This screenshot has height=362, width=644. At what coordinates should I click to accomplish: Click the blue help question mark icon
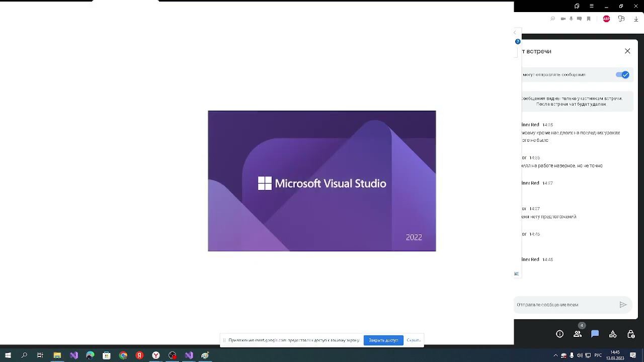pyautogui.click(x=518, y=42)
